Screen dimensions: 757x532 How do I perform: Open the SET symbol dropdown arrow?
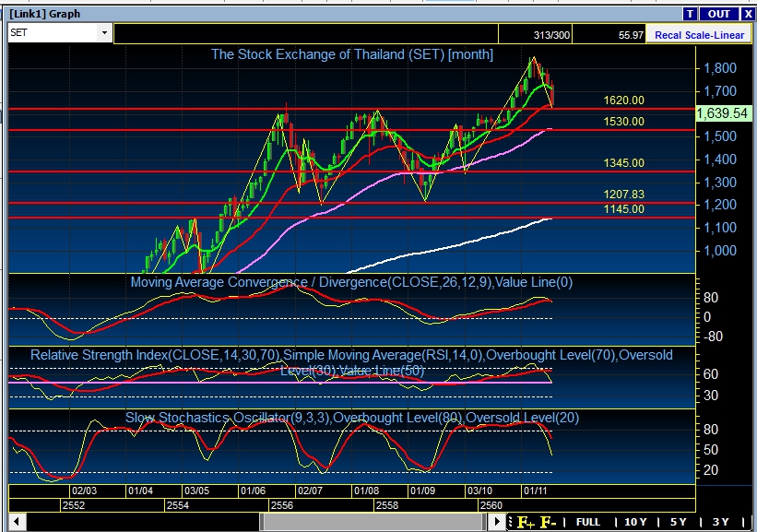[104, 33]
